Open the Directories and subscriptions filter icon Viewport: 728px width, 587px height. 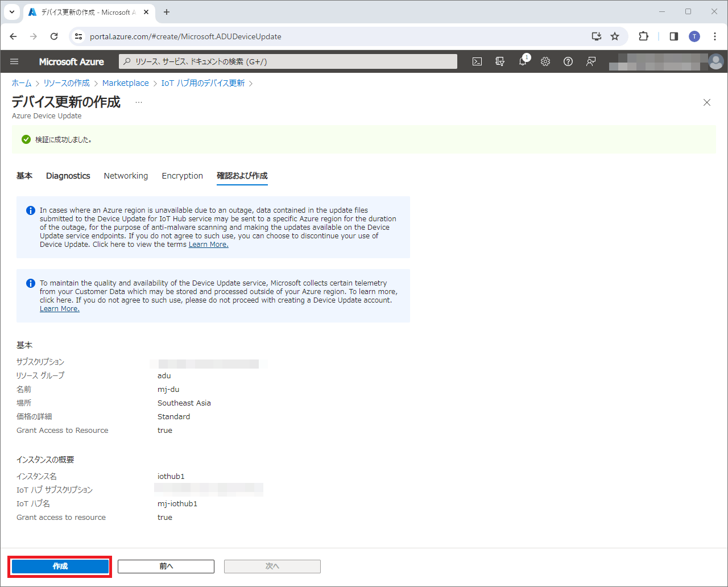[x=500, y=61]
